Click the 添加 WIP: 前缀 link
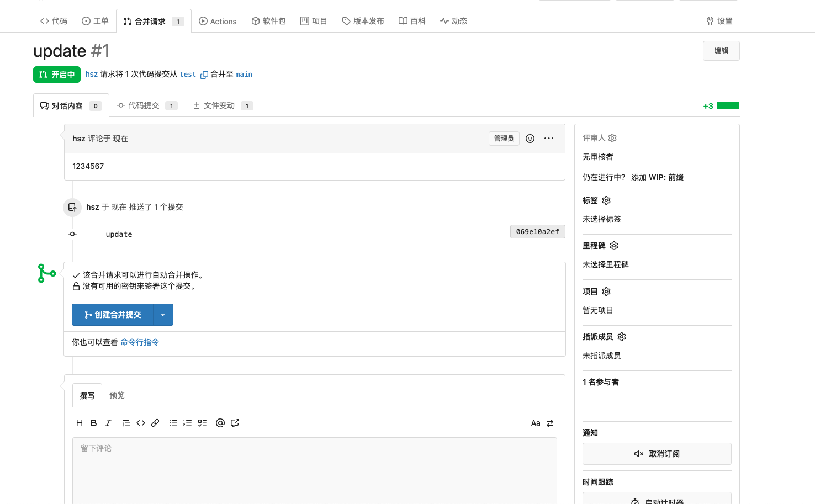815x504 pixels. click(x=658, y=177)
